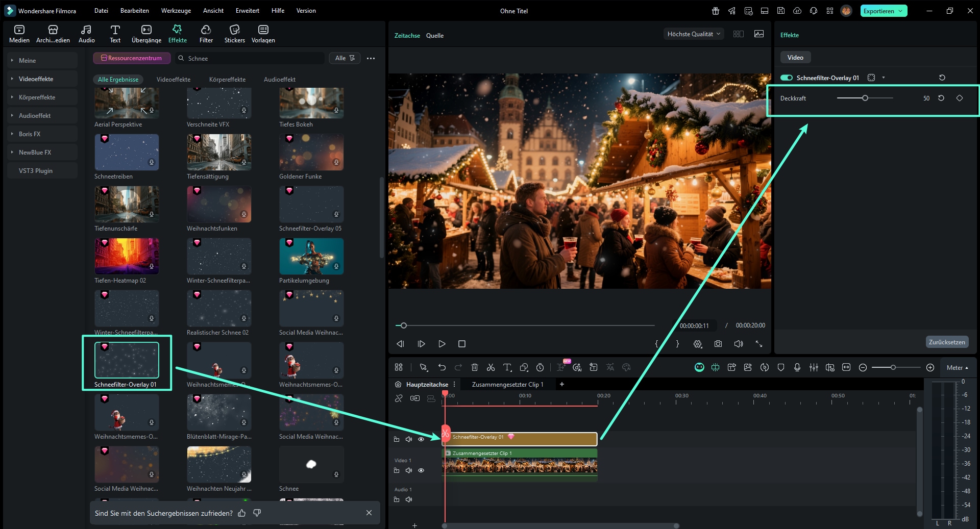The height and width of the screenshot is (529, 980).
Task: Switch to the Audioeffekt results tab
Action: click(279, 80)
